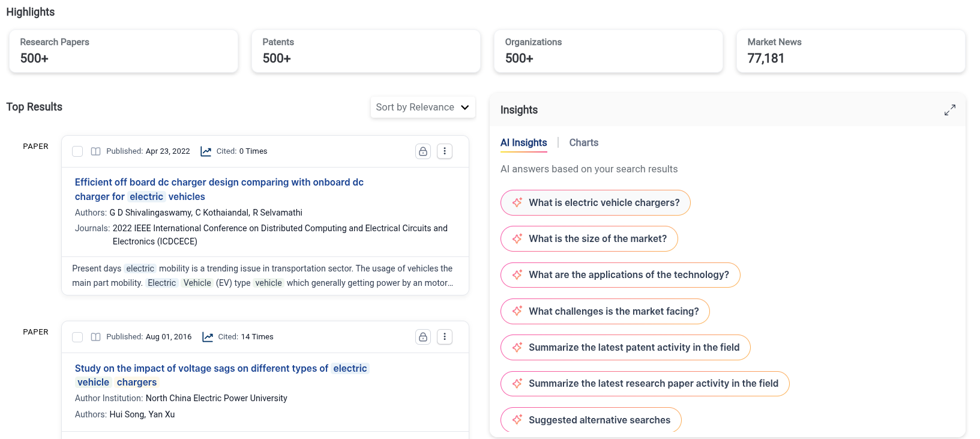Click 'Summarize the latest patent activity in the field'
The image size is (980, 439).
(x=625, y=347)
